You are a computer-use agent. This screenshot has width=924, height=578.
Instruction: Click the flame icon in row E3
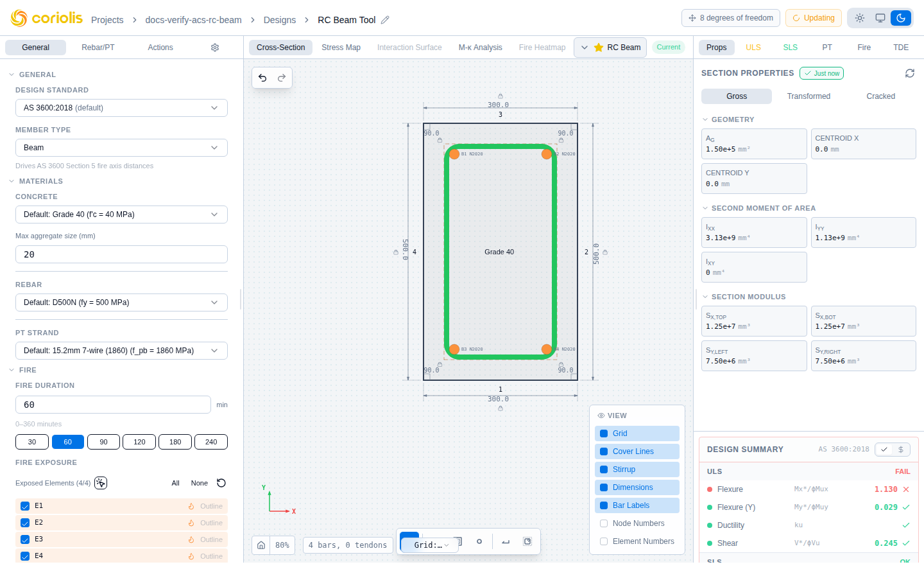pyautogui.click(x=191, y=539)
